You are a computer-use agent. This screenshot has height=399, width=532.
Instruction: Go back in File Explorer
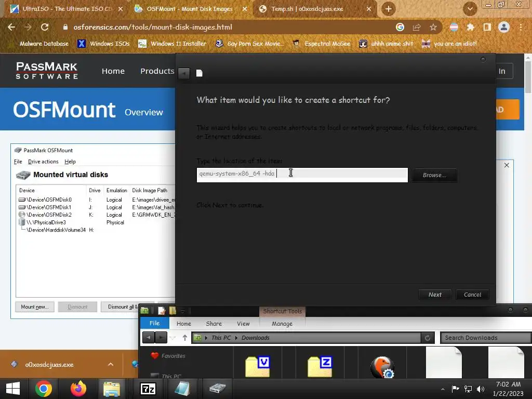coord(148,338)
